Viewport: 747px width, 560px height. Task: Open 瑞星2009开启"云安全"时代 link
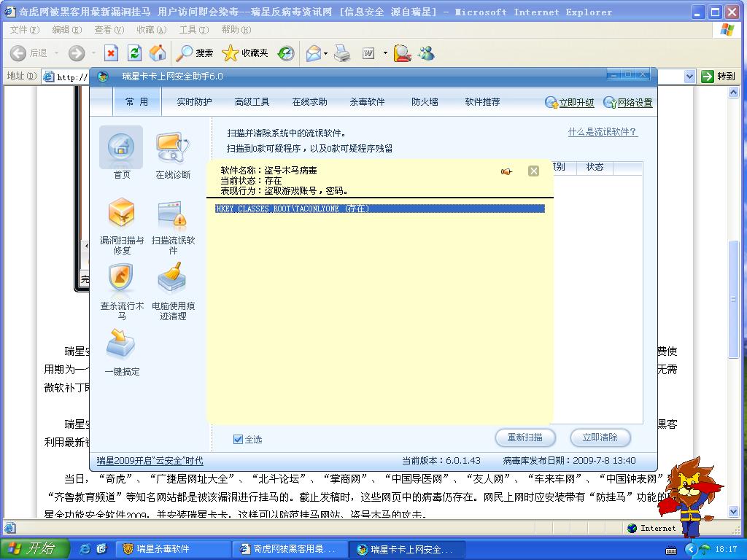(x=150, y=461)
